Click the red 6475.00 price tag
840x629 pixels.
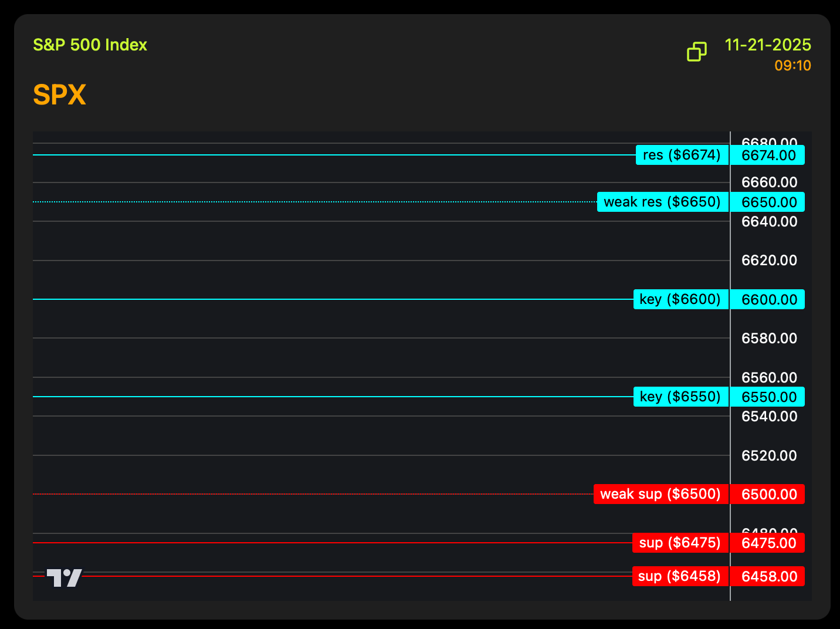[x=768, y=543]
